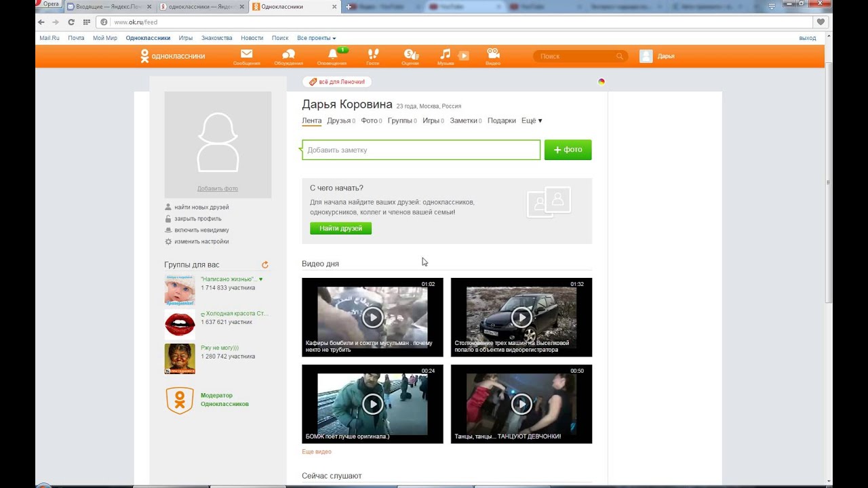Click Дарья avatar in header

(646, 56)
